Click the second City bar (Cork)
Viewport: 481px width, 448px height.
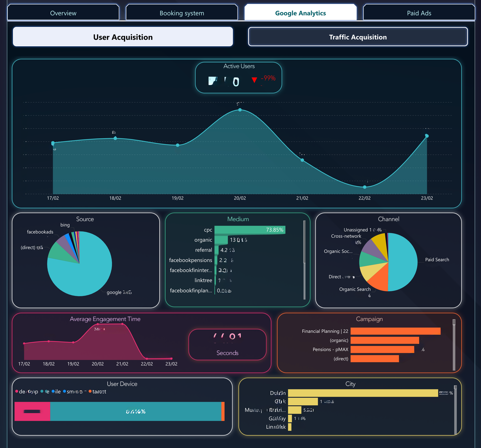click(x=303, y=401)
